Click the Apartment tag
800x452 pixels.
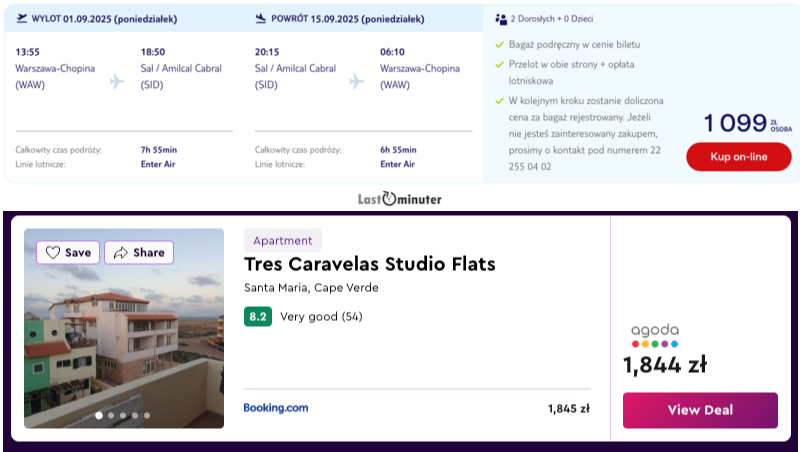pos(283,241)
